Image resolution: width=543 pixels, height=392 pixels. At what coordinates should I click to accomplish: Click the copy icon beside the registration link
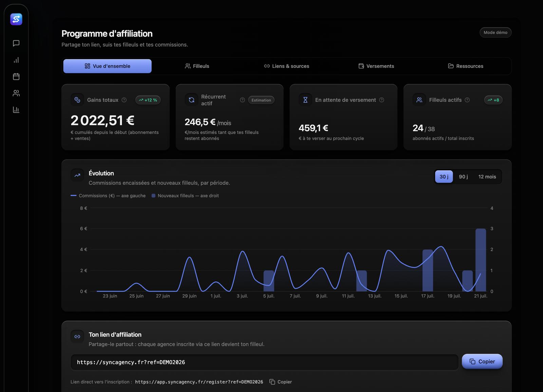click(x=272, y=382)
